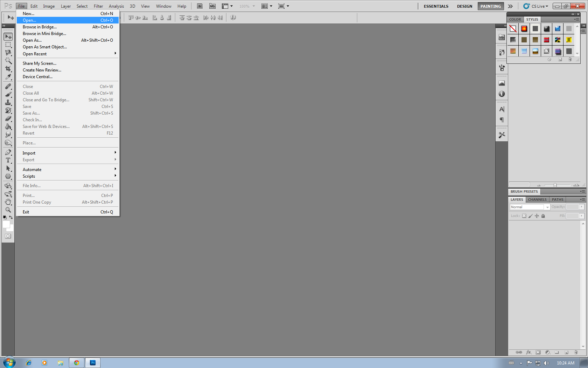The width and height of the screenshot is (588, 368).
Task: Select the Paint Bucket tool
Action: coord(8,127)
